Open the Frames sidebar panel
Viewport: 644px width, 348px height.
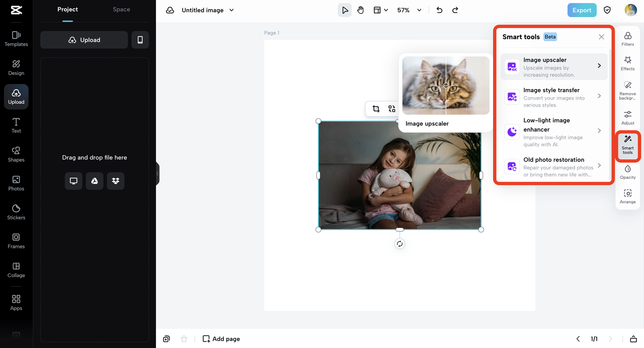[16, 241]
